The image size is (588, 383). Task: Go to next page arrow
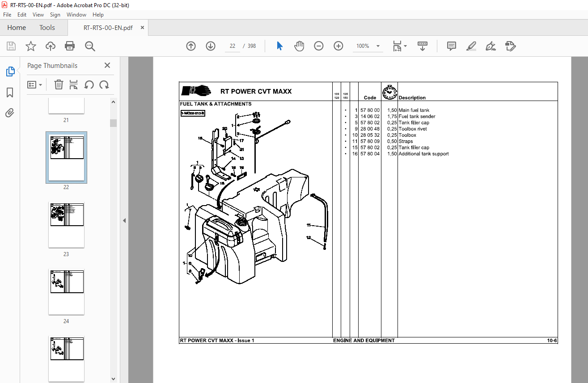[211, 46]
